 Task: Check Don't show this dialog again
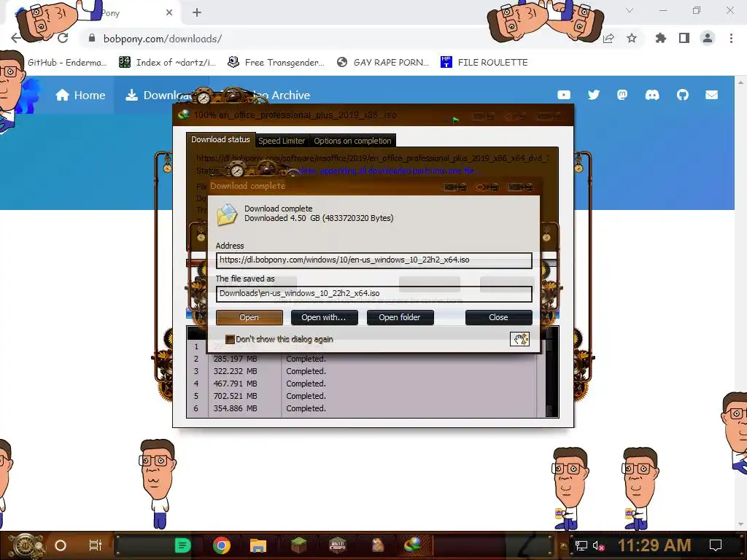point(230,339)
